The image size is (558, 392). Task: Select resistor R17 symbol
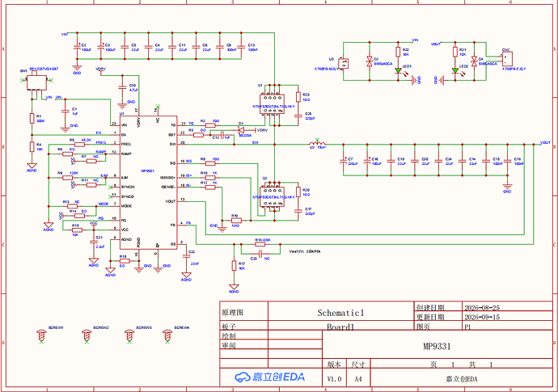[x=234, y=265]
